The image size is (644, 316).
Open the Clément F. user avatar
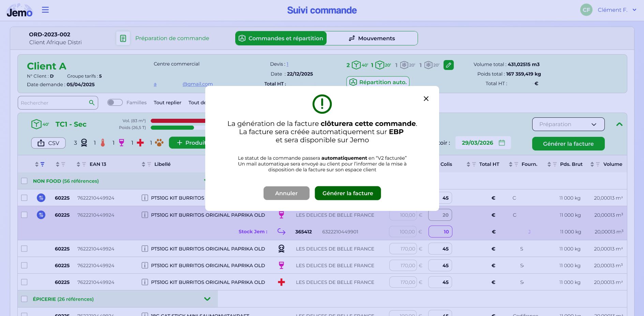[x=586, y=10]
